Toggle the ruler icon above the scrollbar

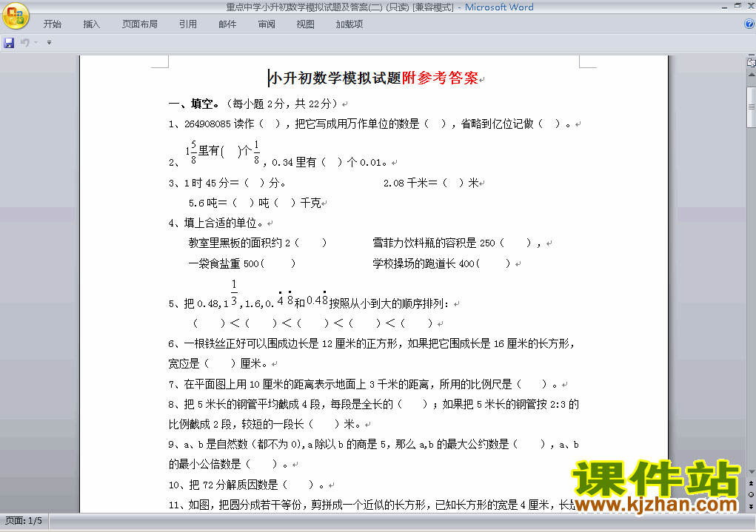[x=751, y=62]
